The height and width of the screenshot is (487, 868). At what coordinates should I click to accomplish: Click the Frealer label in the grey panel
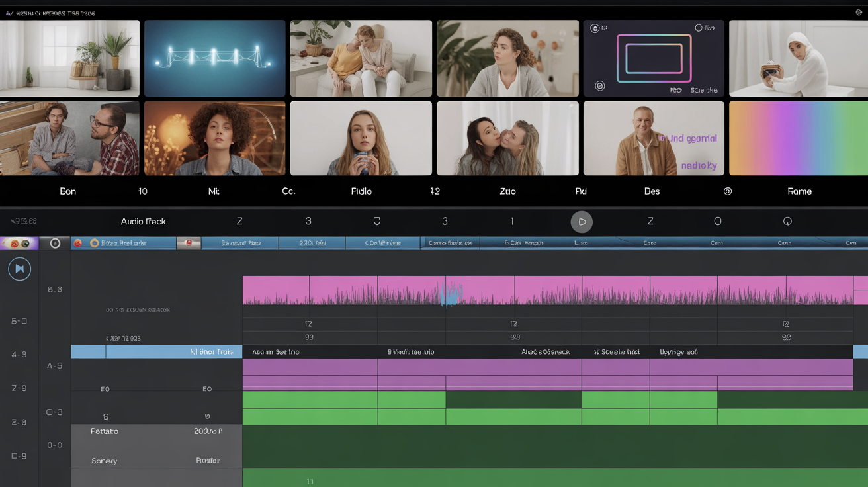(208, 461)
